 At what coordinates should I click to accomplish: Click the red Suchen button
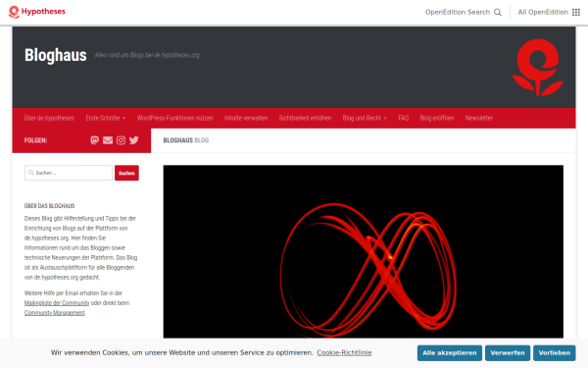(126, 173)
